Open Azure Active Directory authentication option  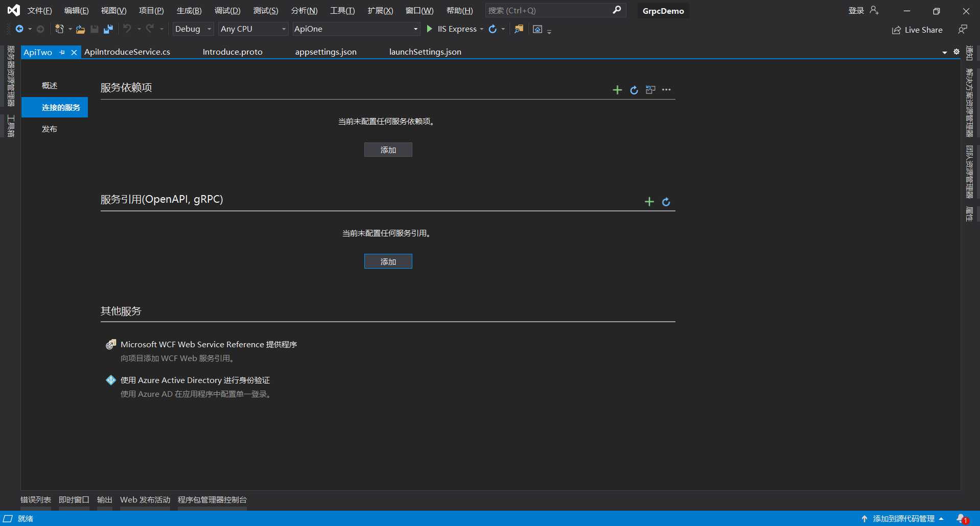pyautogui.click(x=195, y=380)
